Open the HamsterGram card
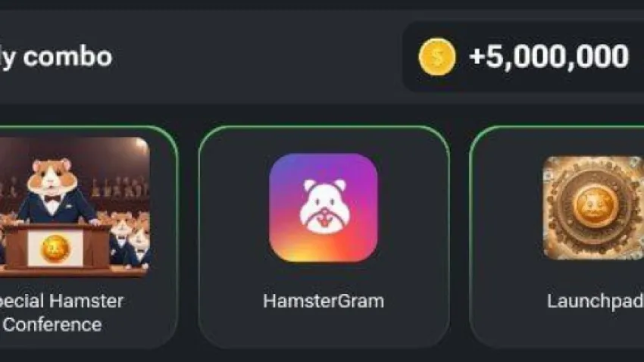Viewport: 644px width, 362px height. (324, 237)
